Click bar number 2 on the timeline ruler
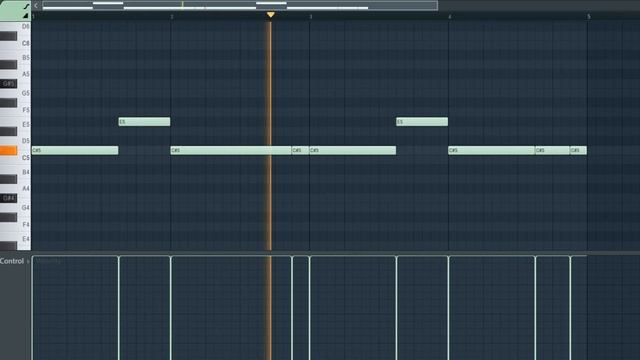 click(x=172, y=17)
